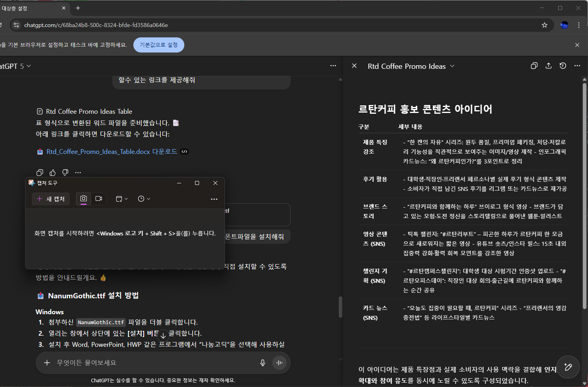588x387 pixels.
Task: Click the address bar URL
Action: 96,25
